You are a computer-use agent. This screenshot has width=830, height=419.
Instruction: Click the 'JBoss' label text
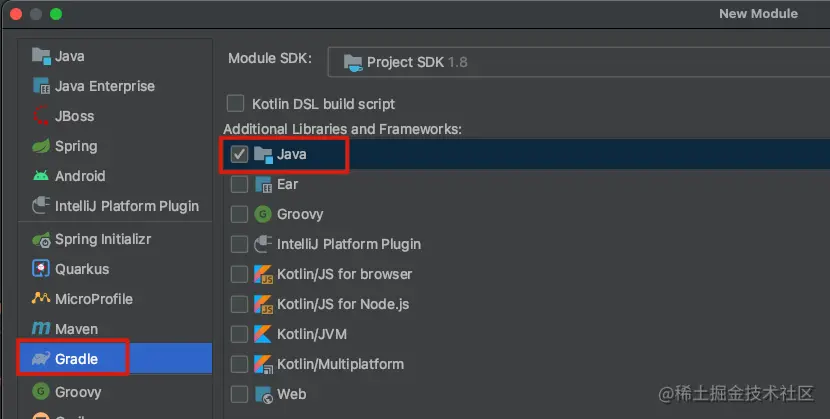tap(75, 116)
